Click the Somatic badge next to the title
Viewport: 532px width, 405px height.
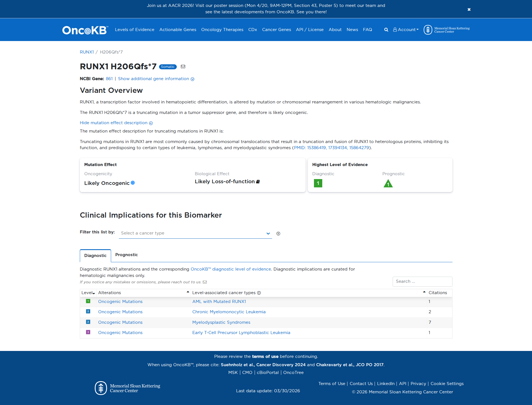[168, 67]
